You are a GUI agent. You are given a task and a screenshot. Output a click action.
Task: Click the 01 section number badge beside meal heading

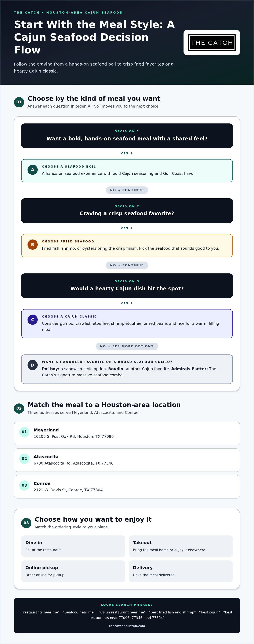tap(19, 102)
